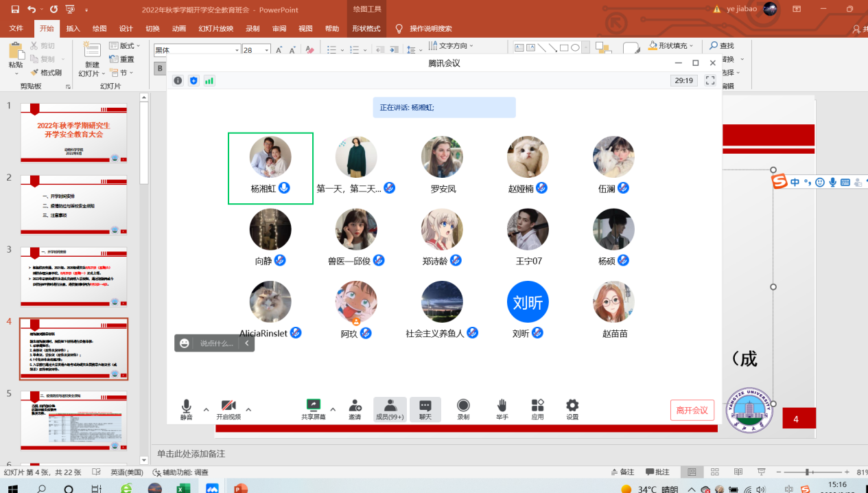Open meeting settings (设置) gear icon
Image resolution: width=868 pixels, height=493 pixels.
click(x=572, y=406)
